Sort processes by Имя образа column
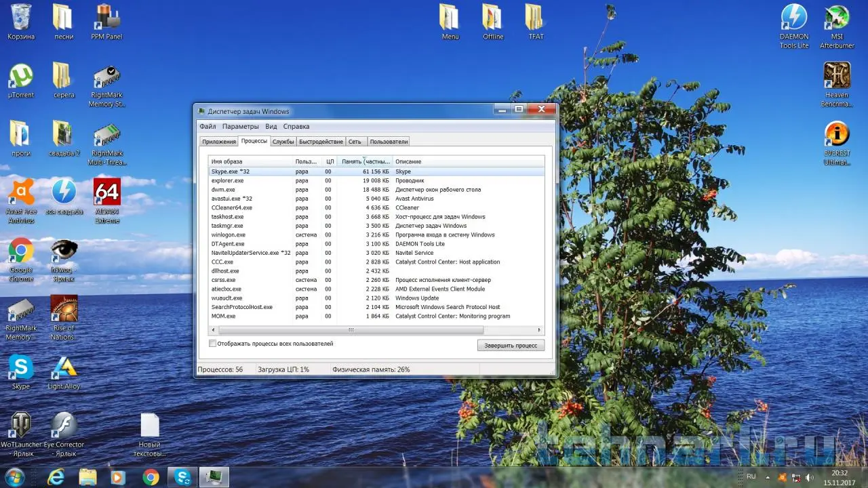Image resolution: width=868 pixels, height=488 pixels. click(x=250, y=161)
